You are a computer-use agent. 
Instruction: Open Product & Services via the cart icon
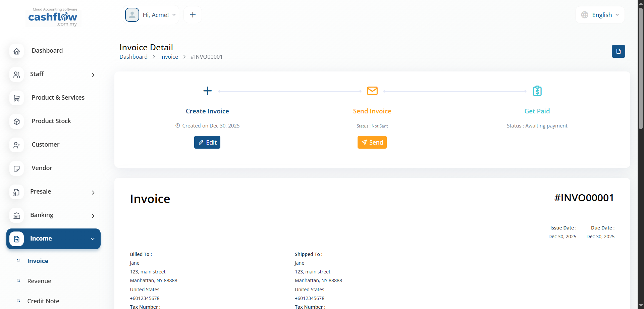pyautogui.click(x=17, y=98)
